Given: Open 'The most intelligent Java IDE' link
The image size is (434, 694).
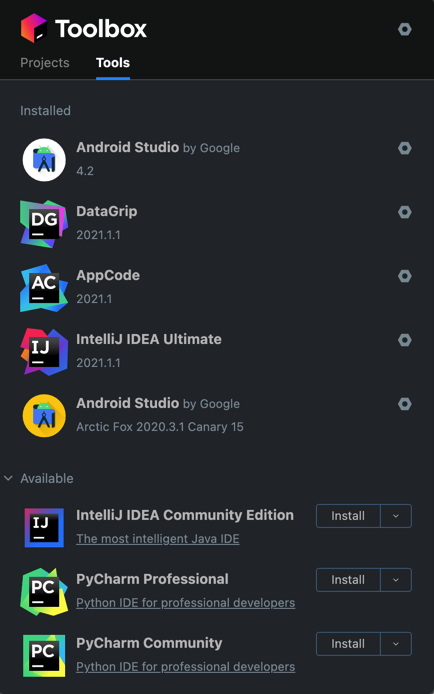Looking at the screenshot, I should pos(157,539).
